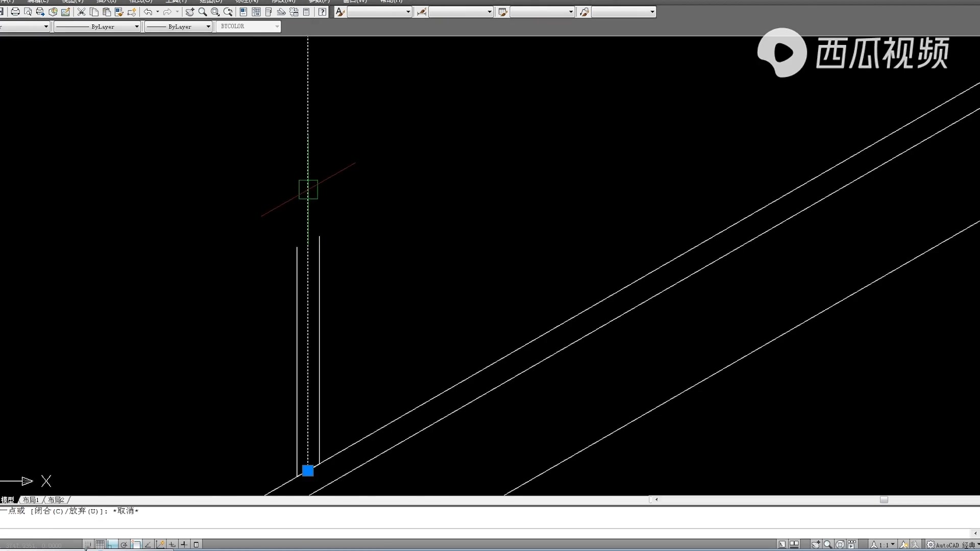
Task: Click the horizontal scrollbar thumb
Action: [884, 500]
